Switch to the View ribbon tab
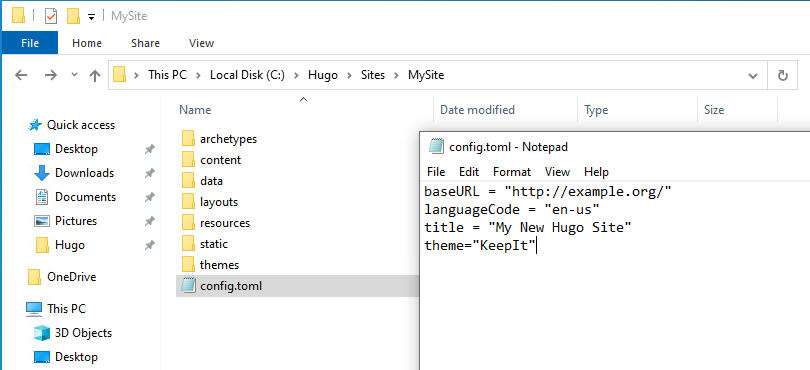The height and width of the screenshot is (370, 810). [x=201, y=43]
